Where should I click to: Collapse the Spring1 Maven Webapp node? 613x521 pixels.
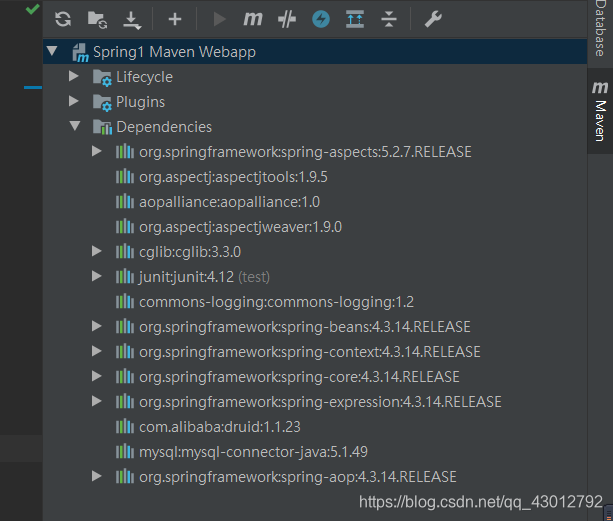pos(52,51)
